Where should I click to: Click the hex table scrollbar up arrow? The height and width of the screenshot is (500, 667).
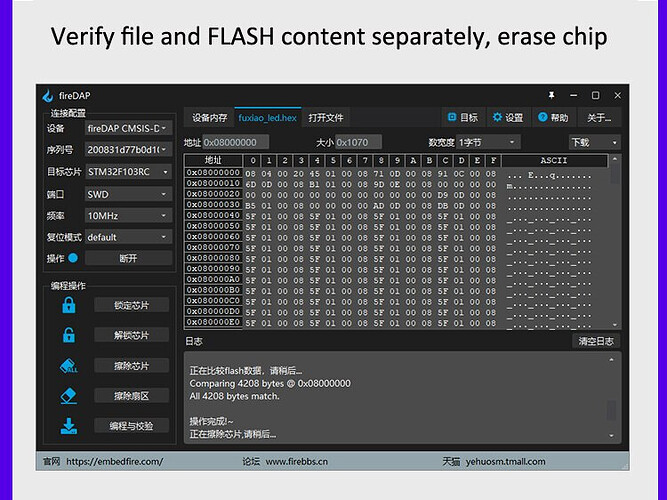pyautogui.click(x=615, y=159)
